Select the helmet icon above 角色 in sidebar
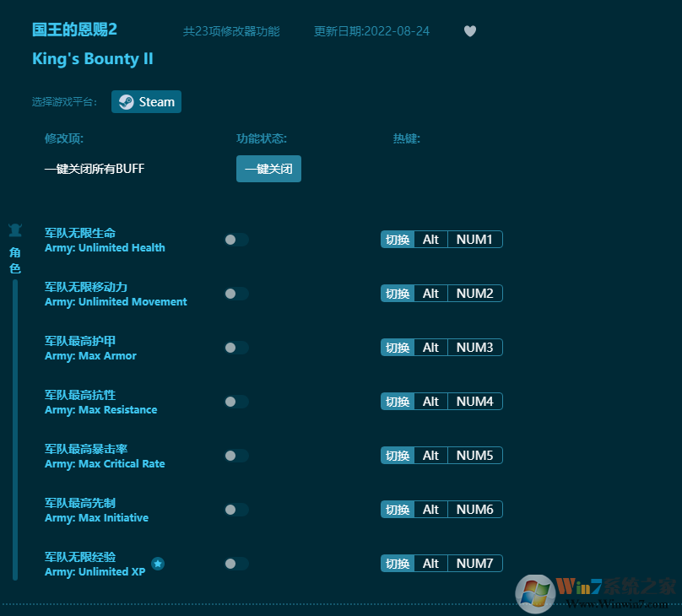 tap(14, 230)
